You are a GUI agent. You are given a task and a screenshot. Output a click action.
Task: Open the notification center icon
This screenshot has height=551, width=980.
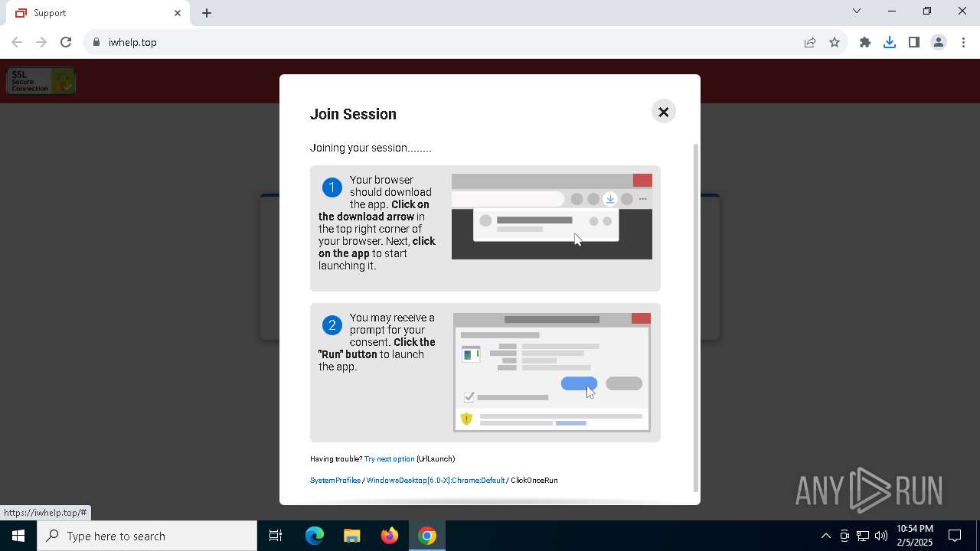coord(955,536)
